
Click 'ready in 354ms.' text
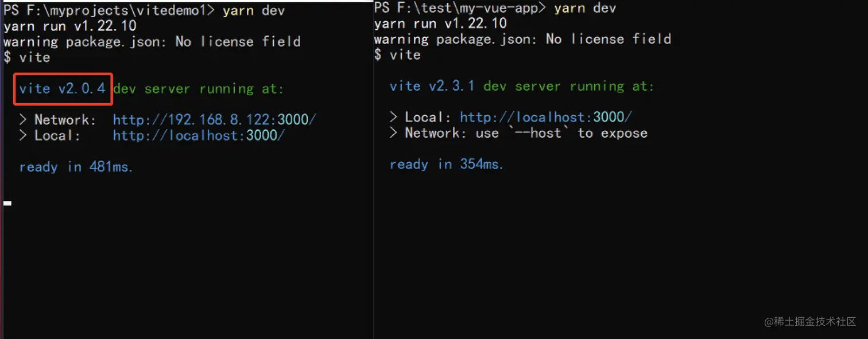[447, 165]
